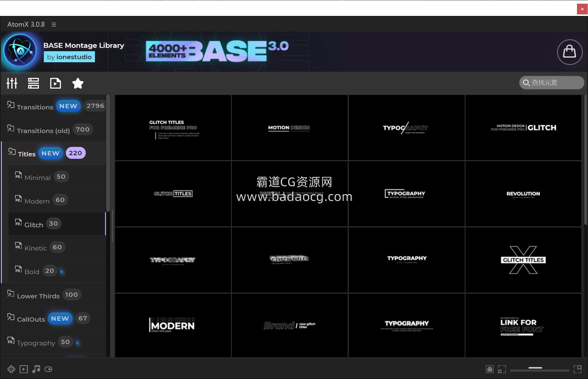
Task: Click the target locate icon in footer
Action: 11,369
